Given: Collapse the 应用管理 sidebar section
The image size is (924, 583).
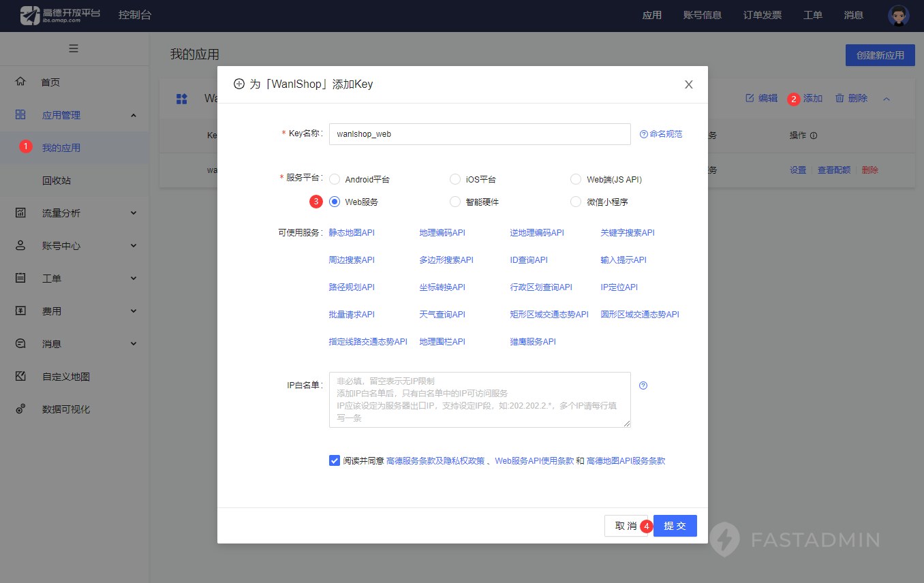Looking at the screenshot, I should point(134,115).
